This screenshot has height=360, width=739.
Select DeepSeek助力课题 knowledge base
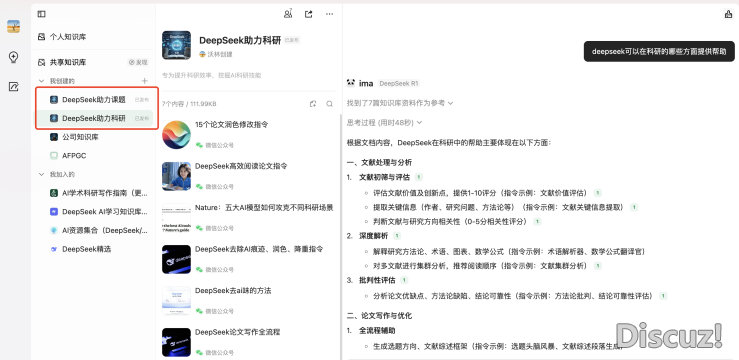click(x=94, y=99)
